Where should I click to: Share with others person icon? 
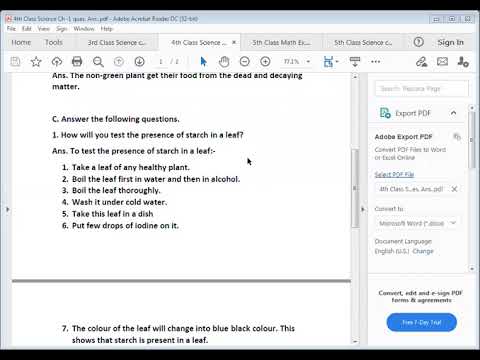coord(463,62)
